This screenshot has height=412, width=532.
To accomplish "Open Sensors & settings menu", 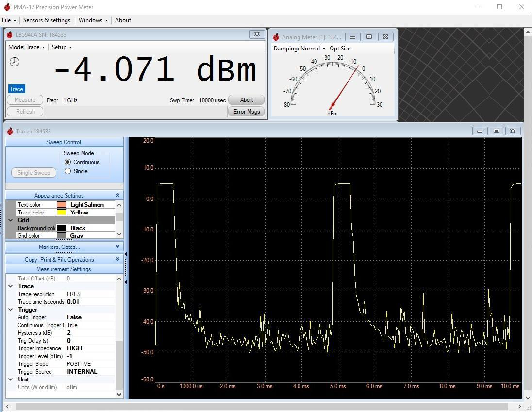I will point(47,20).
